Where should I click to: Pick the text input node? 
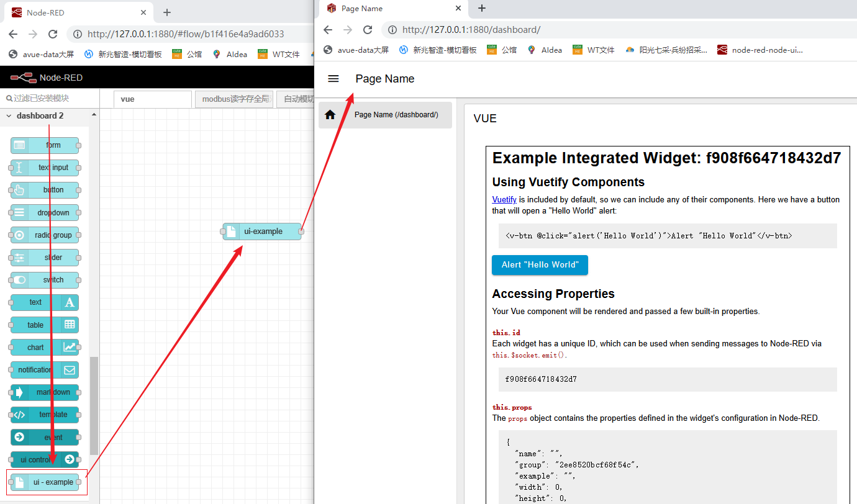[45, 168]
